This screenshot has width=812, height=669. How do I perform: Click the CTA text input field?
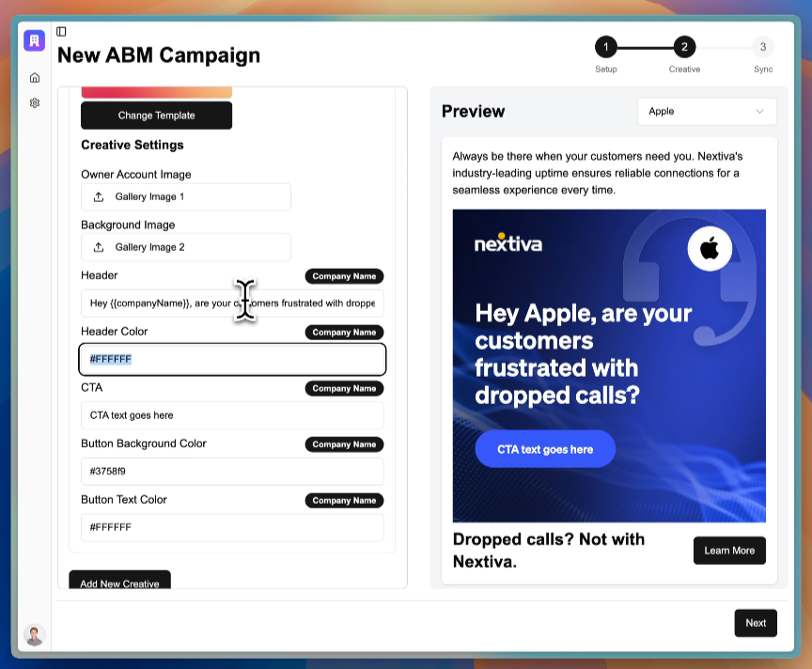pos(232,414)
